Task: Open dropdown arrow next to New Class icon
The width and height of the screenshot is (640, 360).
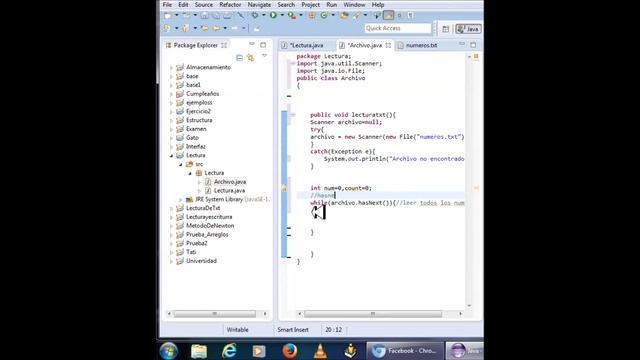Action: (x=333, y=16)
